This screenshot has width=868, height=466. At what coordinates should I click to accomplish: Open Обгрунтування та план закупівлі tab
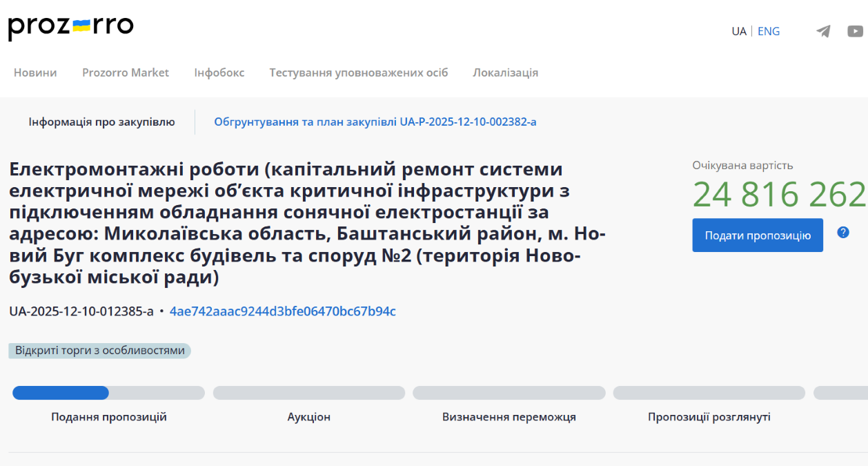[x=375, y=122]
